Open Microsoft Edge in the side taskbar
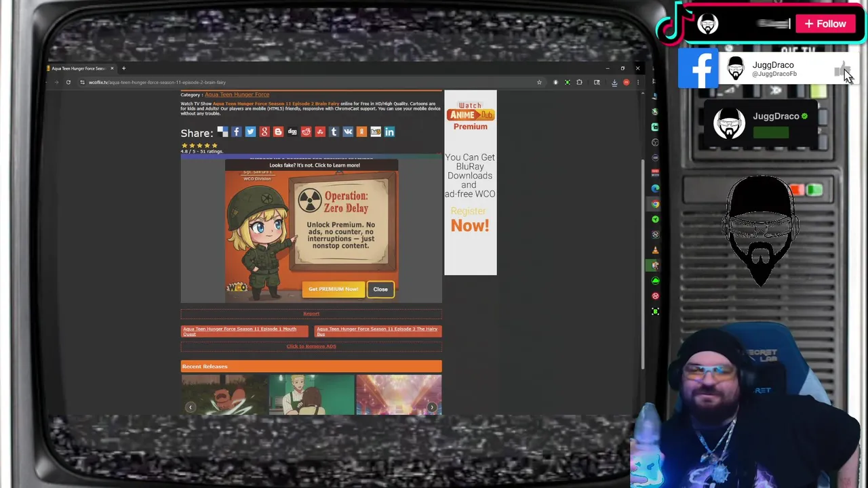Image resolution: width=868 pixels, height=488 pixels. tap(655, 188)
